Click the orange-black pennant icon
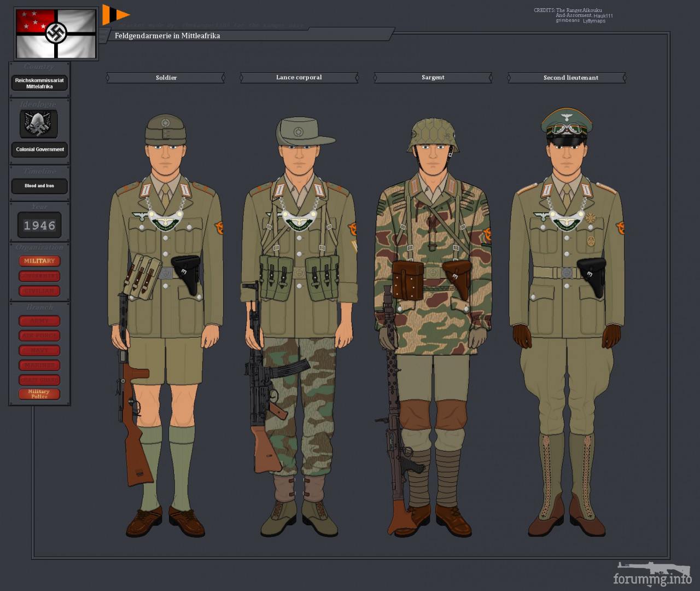Viewport: 700px width, 591px height. click(115, 15)
